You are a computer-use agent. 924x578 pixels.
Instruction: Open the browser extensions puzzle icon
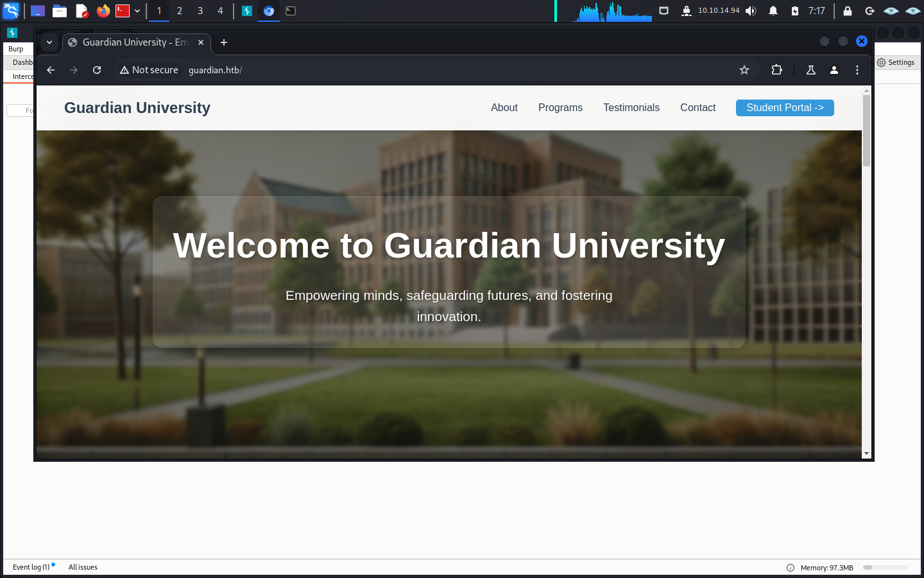click(776, 70)
